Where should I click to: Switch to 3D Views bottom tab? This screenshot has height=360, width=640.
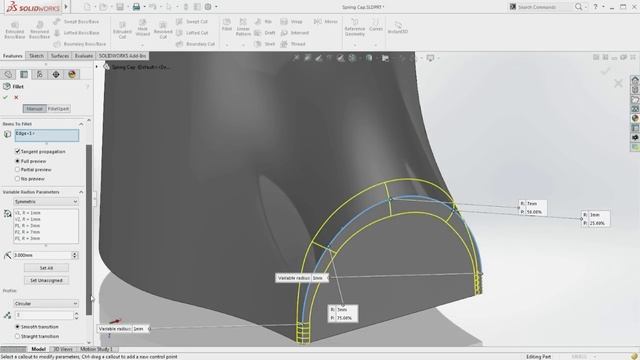[63, 349]
